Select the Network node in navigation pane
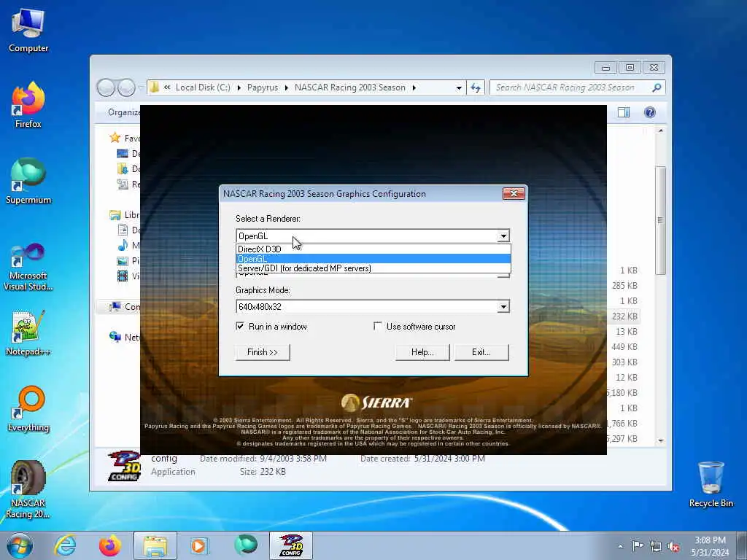 [x=124, y=337]
